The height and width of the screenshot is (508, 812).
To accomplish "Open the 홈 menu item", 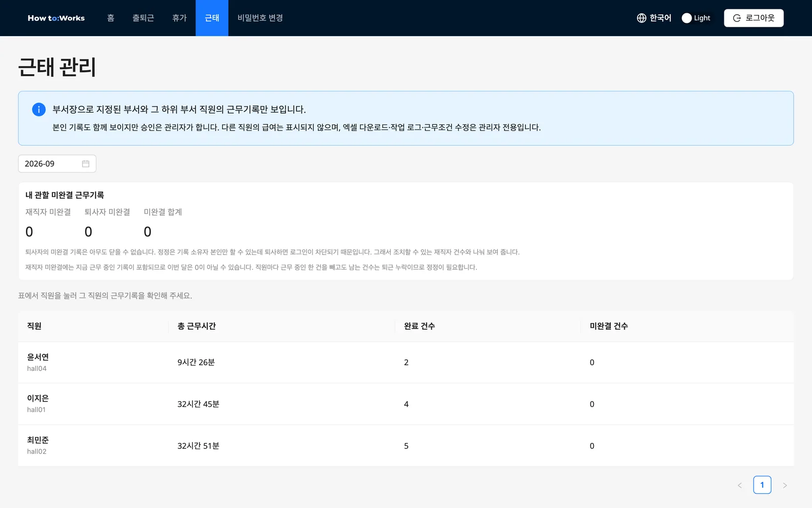I will [111, 18].
